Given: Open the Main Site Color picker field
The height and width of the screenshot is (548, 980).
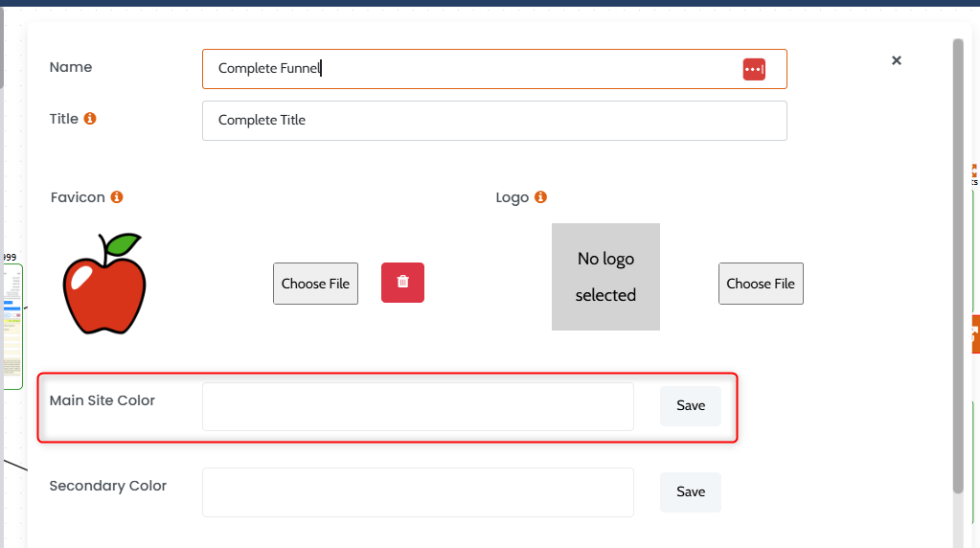Looking at the screenshot, I should 418,406.
